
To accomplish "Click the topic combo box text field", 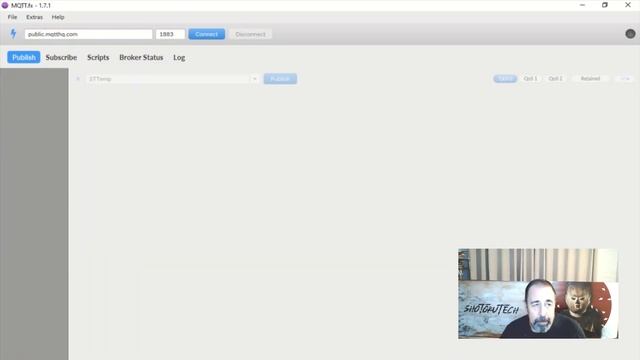I will coord(168,79).
